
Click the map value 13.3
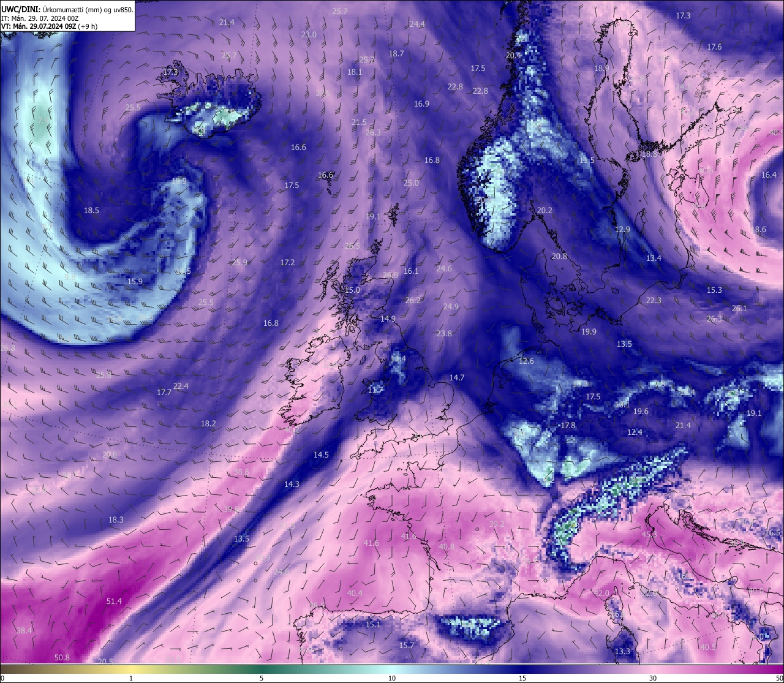click(622, 651)
